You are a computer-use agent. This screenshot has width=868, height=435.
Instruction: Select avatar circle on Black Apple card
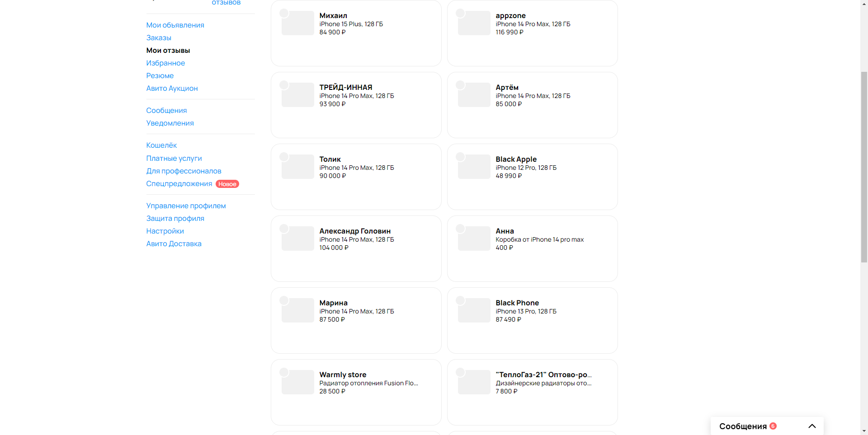460,157
